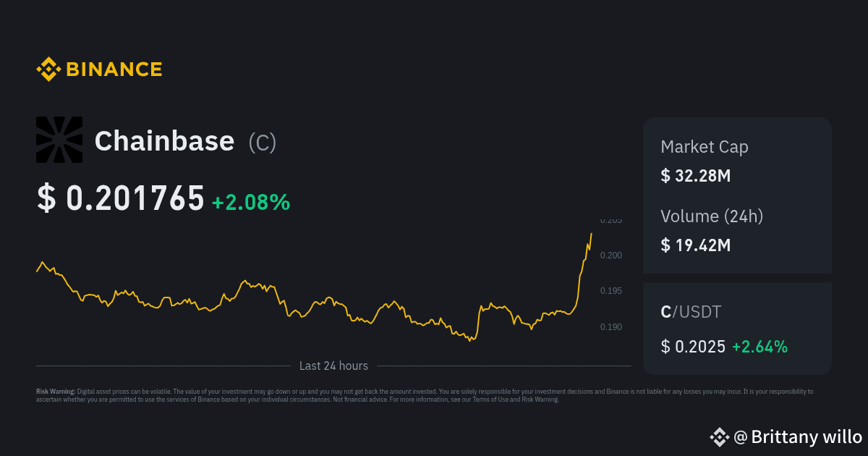This screenshot has height=456, width=868.
Task: Click the $ 32.28M market cap value
Action: tap(696, 175)
